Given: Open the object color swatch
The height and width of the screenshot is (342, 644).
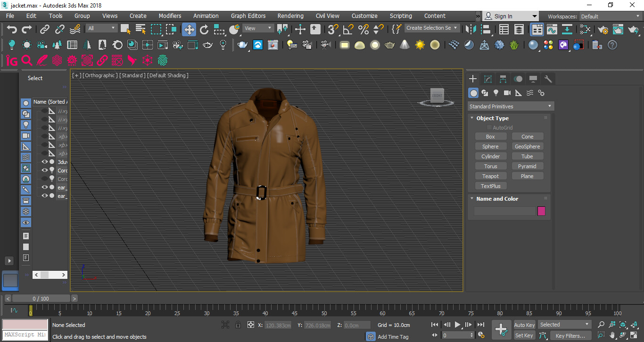Looking at the screenshot, I should coord(541,211).
